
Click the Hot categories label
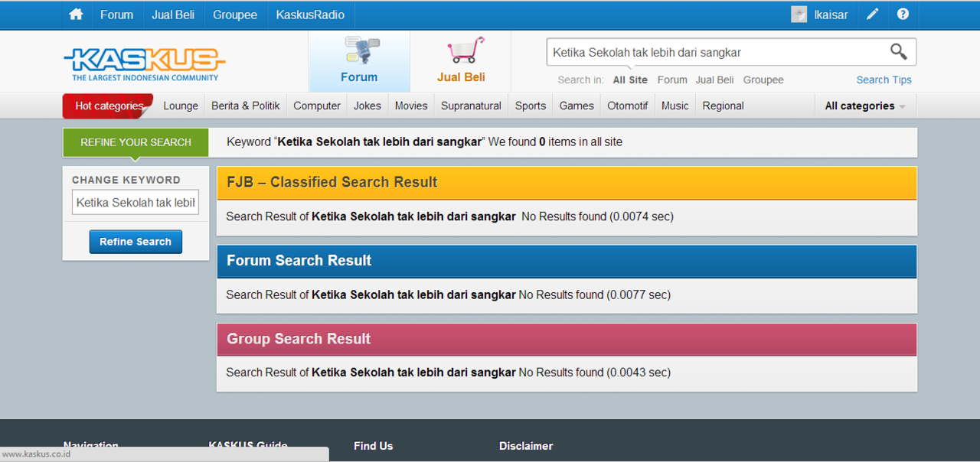(x=109, y=106)
